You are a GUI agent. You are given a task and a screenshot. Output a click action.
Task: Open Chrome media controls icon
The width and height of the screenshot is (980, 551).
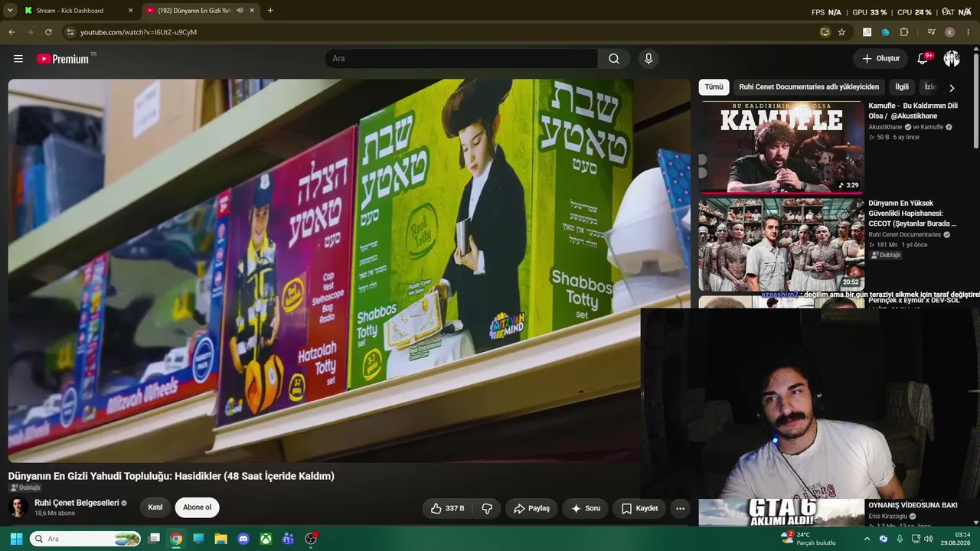click(931, 32)
